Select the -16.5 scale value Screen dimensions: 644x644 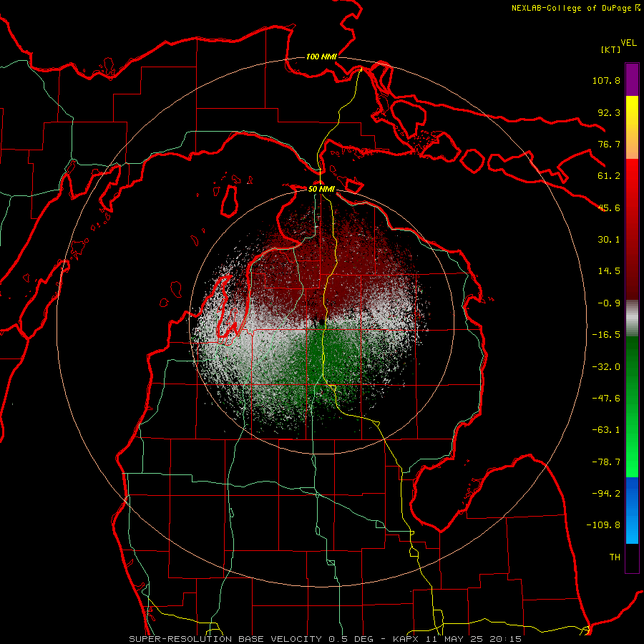pyautogui.click(x=606, y=335)
